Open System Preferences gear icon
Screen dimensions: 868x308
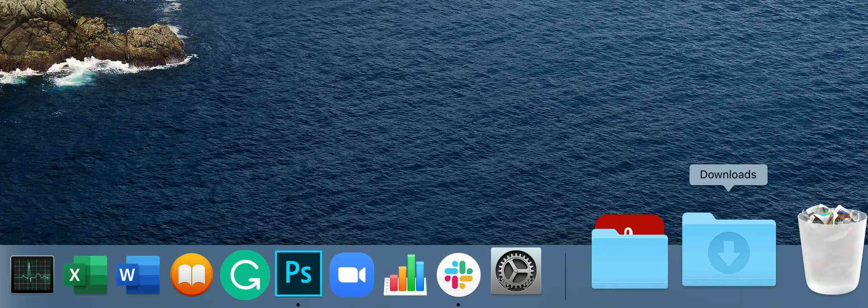pyautogui.click(x=516, y=271)
